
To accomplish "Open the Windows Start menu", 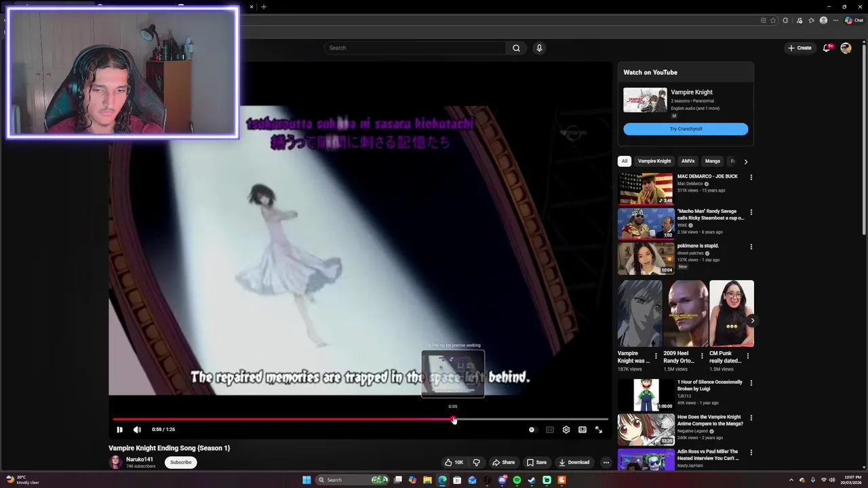I will [307, 480].
